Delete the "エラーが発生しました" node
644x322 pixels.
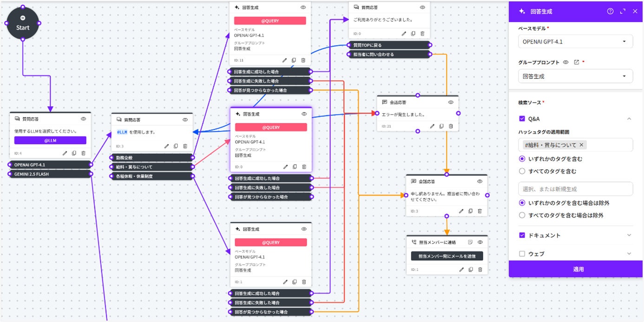click(x=451, y=126)
